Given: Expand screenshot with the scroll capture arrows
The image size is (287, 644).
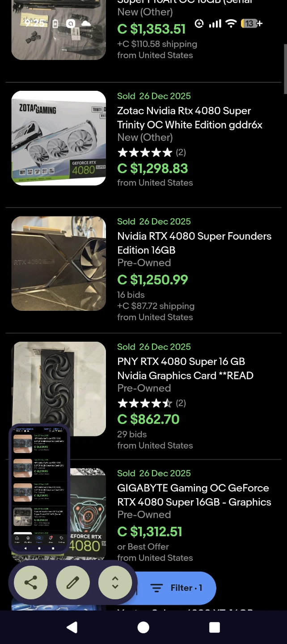Looking at the screenshot, I should [115, 582].
